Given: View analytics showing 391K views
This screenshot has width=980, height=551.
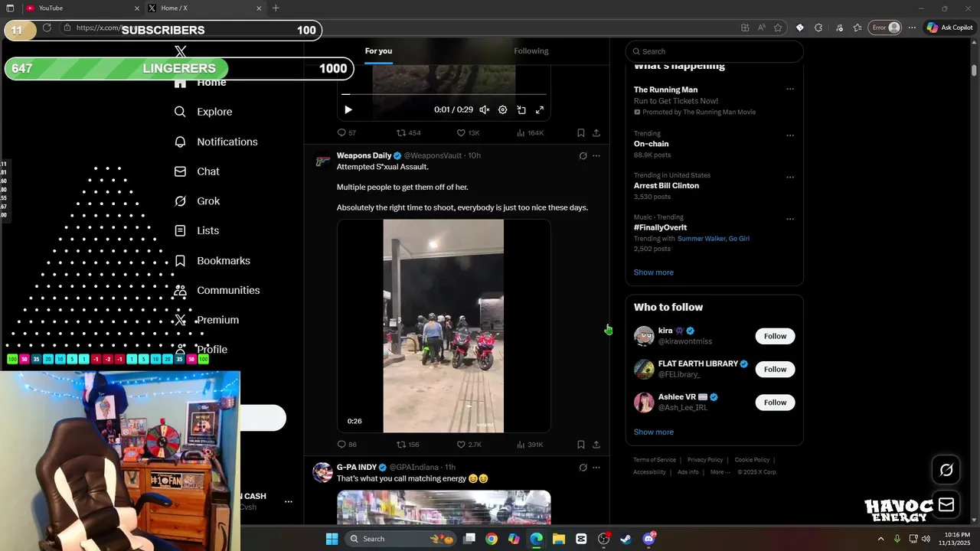Looking at the screenshot, I should tap(530, 445).
